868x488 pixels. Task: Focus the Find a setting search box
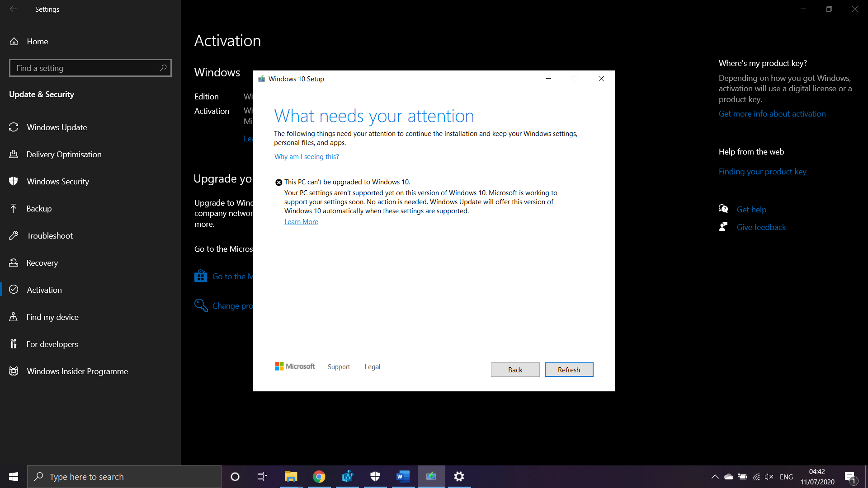tap(90, 68)
